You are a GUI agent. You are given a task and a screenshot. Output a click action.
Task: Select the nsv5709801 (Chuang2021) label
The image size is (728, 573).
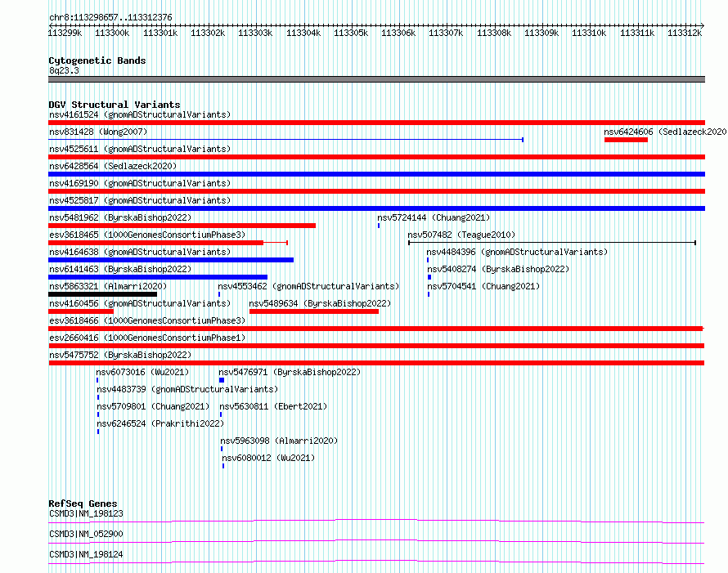point(153,406)
